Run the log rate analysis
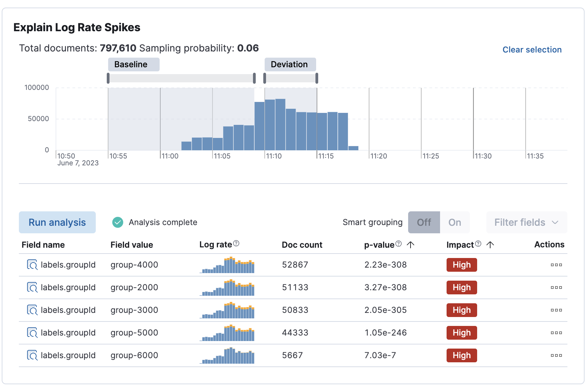This screenshot has width=588, height=387. click(57, 222)
